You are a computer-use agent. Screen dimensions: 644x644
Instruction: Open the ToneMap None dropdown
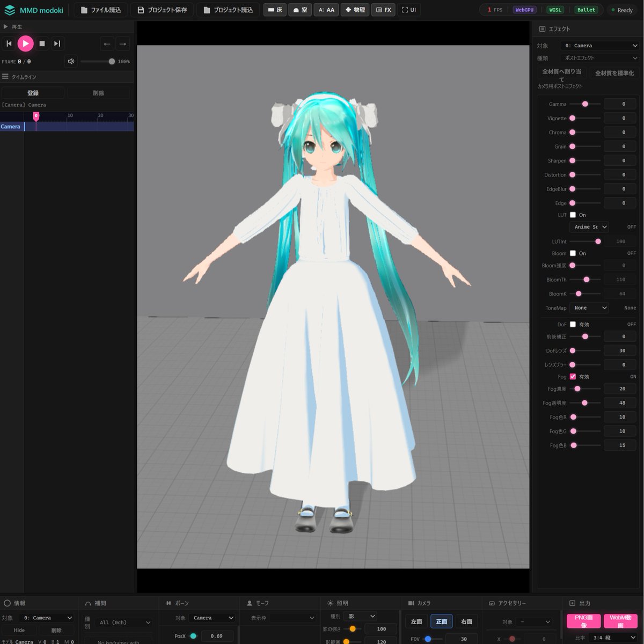[589, 308]
